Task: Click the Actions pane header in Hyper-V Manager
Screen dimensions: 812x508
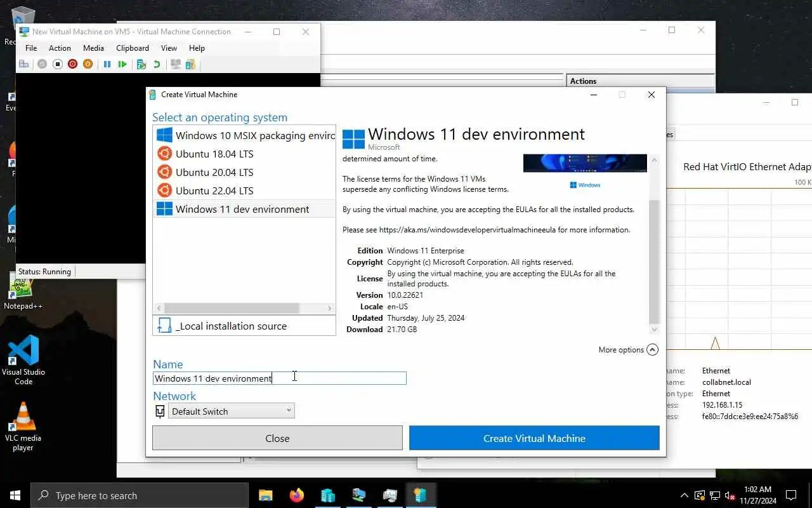Action: (639, 81)
